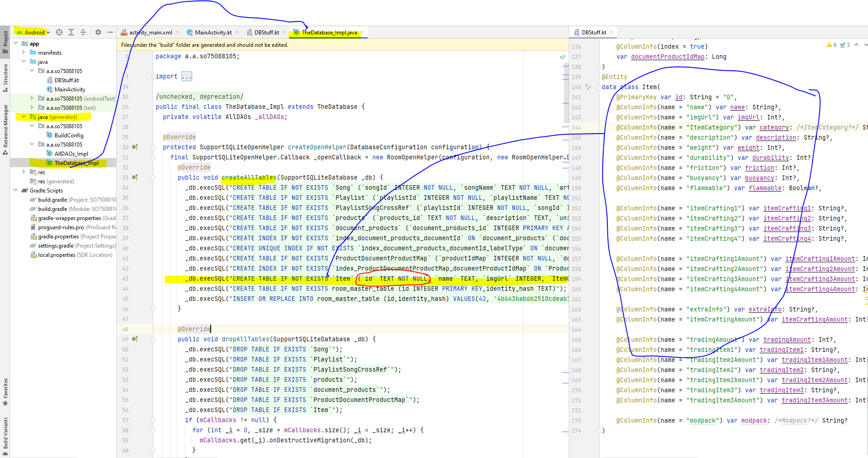Close DBStuff.kt tab in right split editor
This screenshot has height=458, width=868.
pos(611,33)
